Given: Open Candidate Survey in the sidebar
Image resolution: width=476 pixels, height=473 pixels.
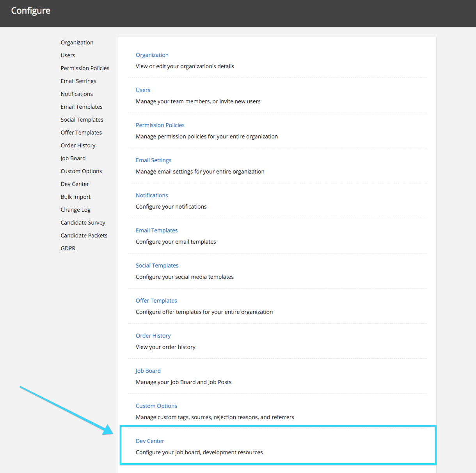Looking at the screenshot, I should 83,223.
